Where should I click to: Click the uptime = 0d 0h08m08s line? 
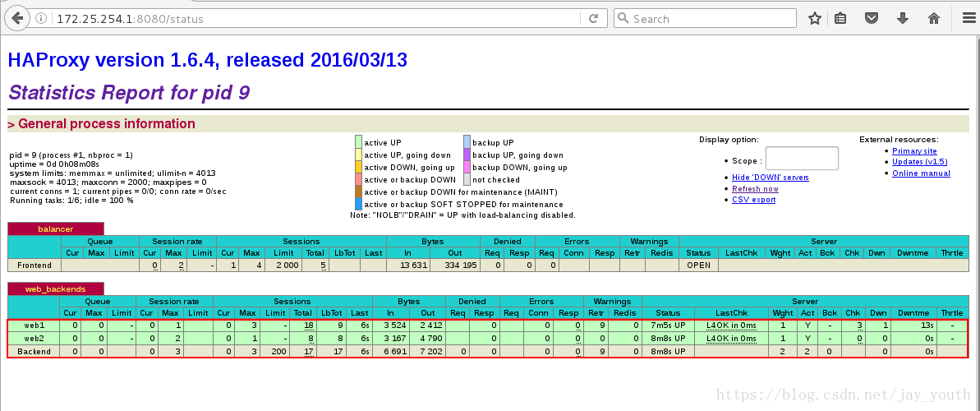[54, 163]
